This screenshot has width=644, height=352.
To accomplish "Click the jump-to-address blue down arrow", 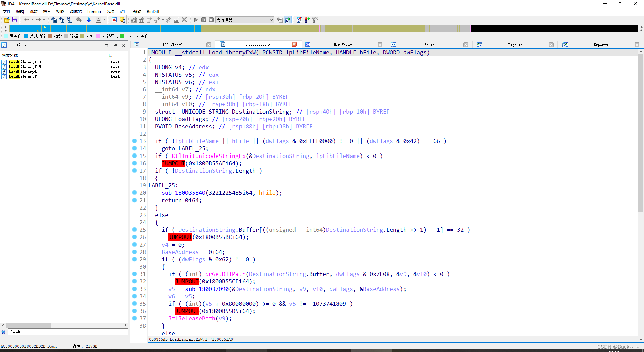I will pos(89,20).
